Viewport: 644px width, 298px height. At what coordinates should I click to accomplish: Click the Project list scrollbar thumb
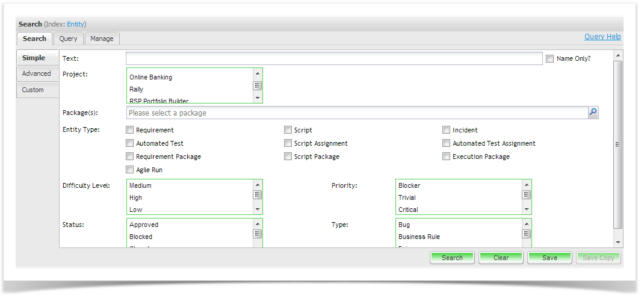[258, 85]
